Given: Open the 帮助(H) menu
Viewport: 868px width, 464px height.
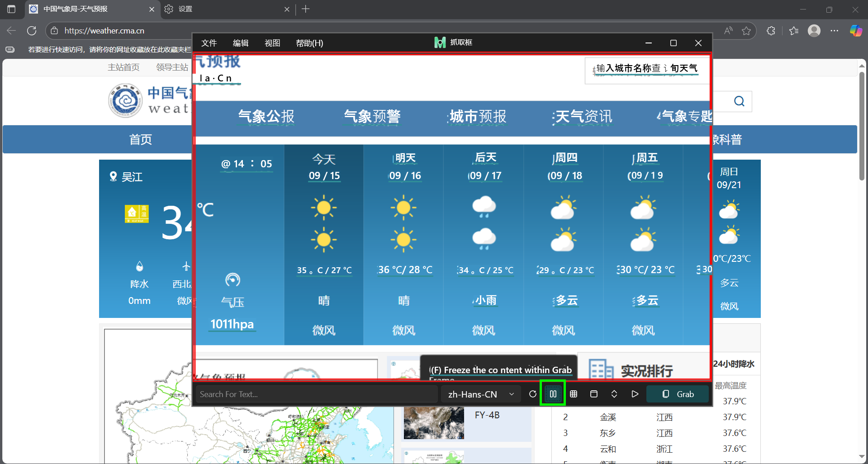Looking at the screenshot, I should (x=309, y=43).
